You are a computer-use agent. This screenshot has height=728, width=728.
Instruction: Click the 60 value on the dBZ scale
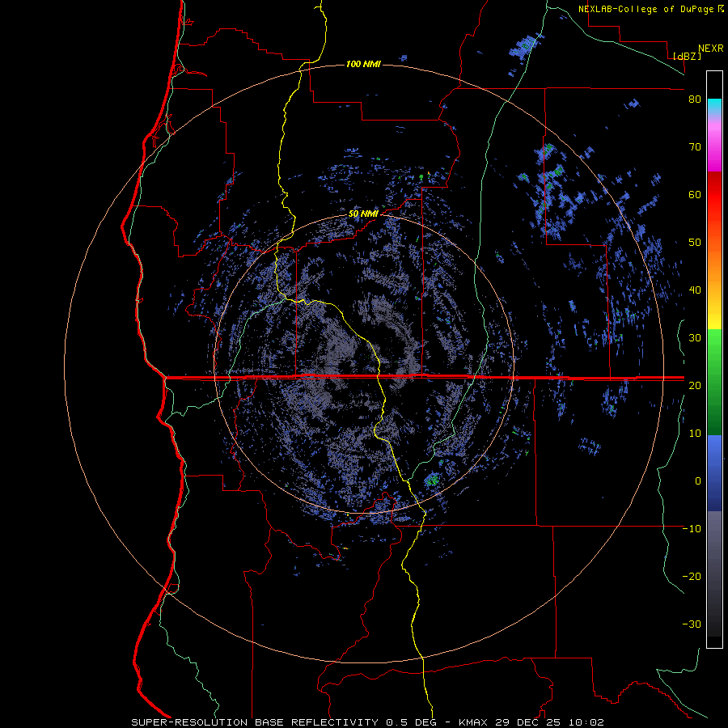point(695,194)
